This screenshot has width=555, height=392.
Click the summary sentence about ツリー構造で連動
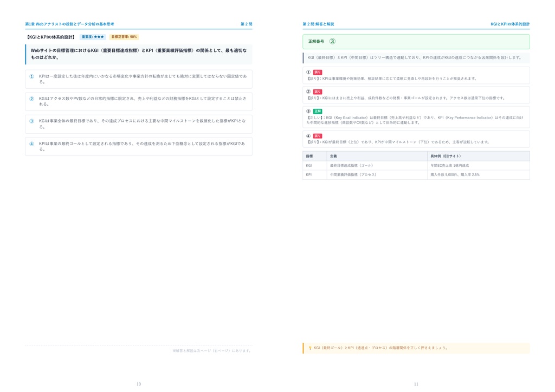click(x=415, y=57)
